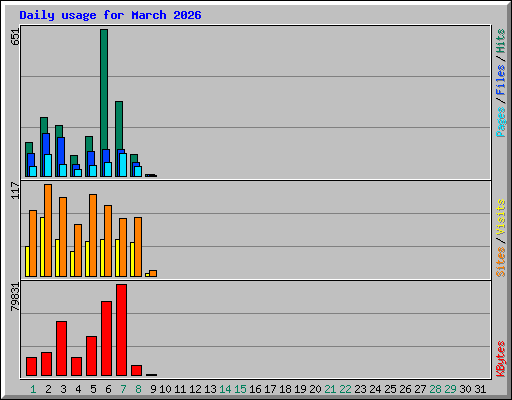Click the orange Sites bar for day 5
This screenshot has height=400, width=512.
(93, 235)
